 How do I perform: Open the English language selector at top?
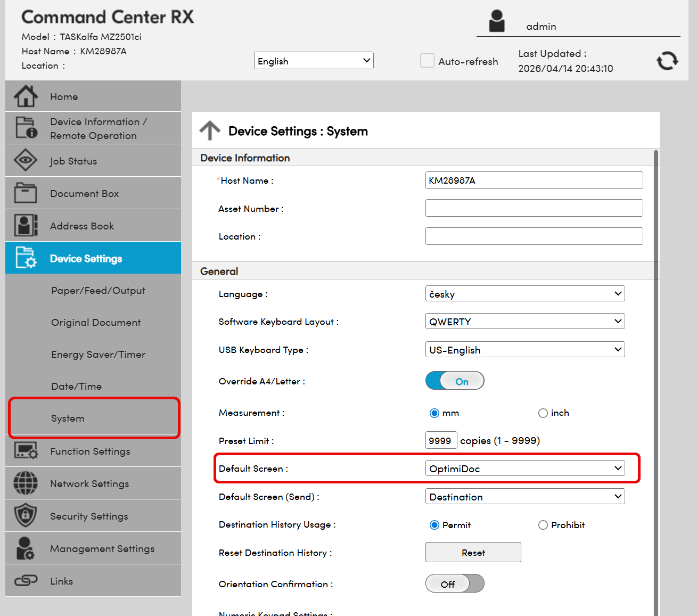coord(313,61)
